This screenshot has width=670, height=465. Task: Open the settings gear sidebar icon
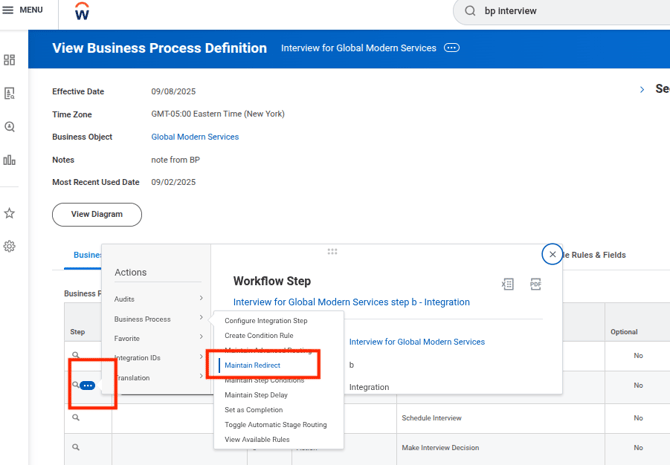9,246
